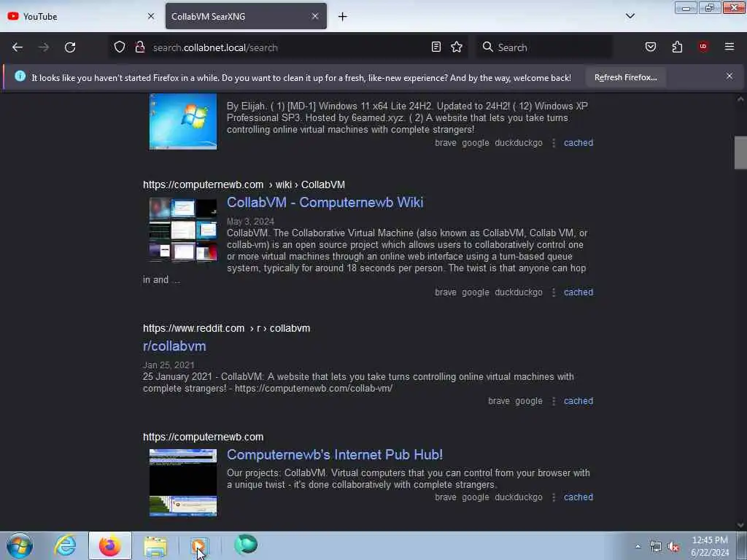Image resolution: width=747 pixels, height=560 pixels.
Task: Open the green round taskbar app icon
Action: click(246, 545)
